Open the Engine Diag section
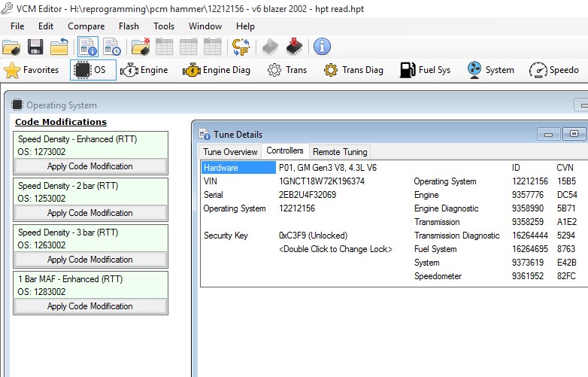588x377 pixels. pos(217,70)
